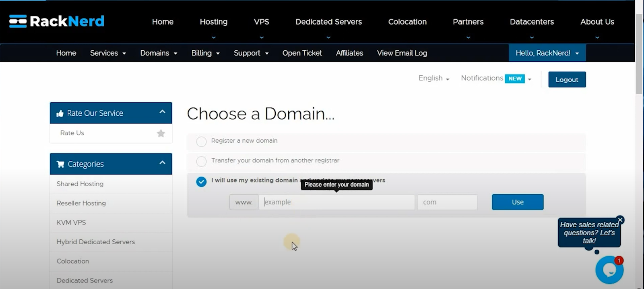Select I will use my existing domain option
The height and width of the screenshot is (289, 644).
(x=201, y=181)
